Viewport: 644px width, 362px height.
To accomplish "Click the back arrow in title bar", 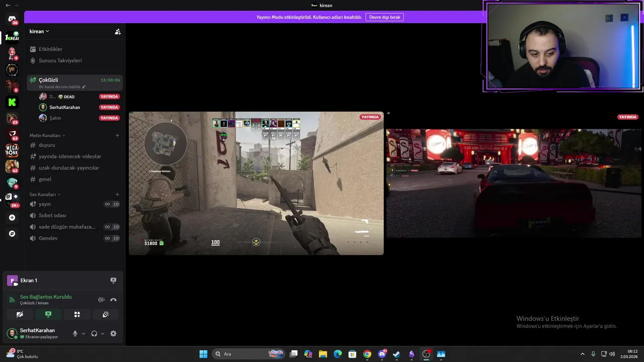I will click(8, 5).
